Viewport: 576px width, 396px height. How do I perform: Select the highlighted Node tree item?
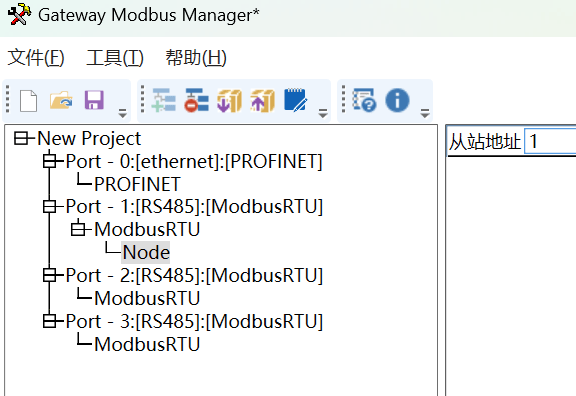pos(146,252)
